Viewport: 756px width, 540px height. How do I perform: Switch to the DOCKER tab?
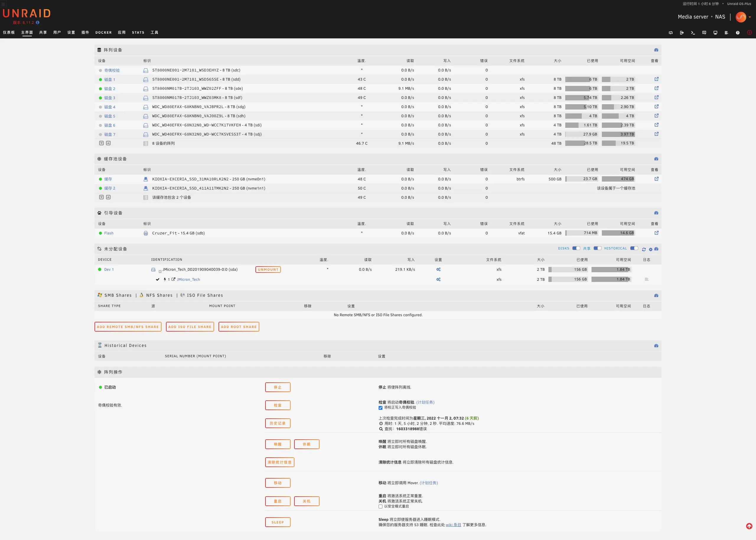103,32
